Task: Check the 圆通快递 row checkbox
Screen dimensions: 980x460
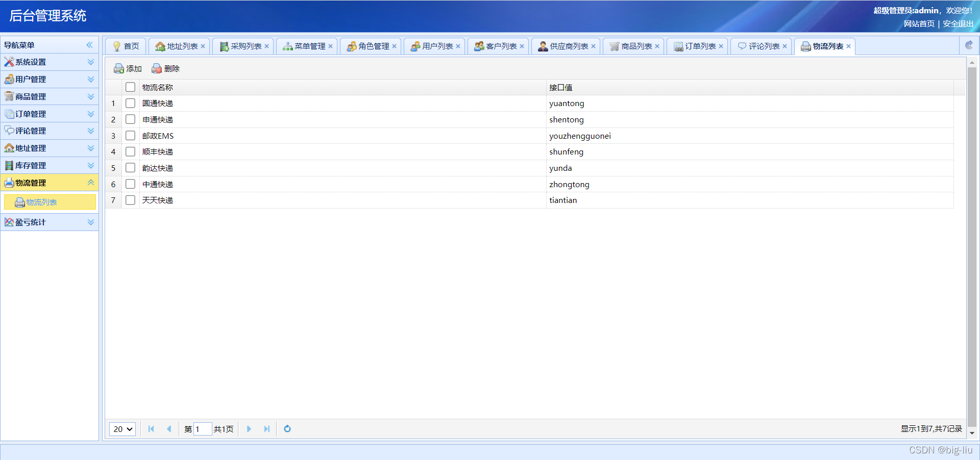Action: (x=130, y=103)
